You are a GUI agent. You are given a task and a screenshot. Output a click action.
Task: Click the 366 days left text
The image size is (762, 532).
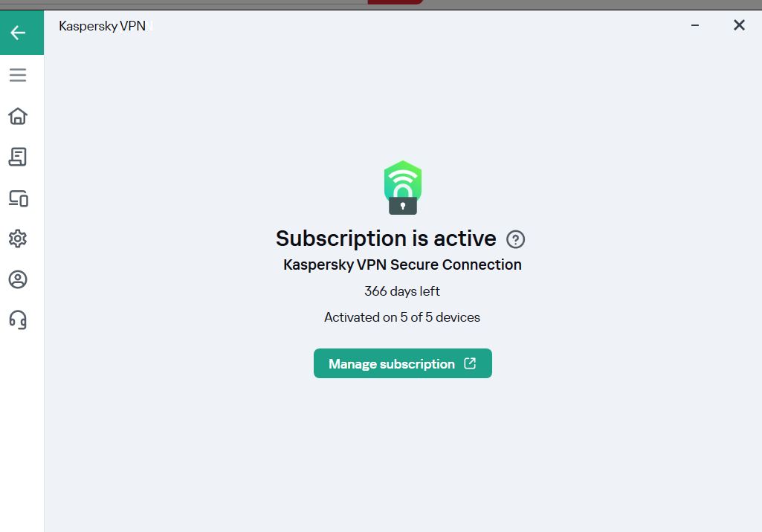[x=402, y=291]
